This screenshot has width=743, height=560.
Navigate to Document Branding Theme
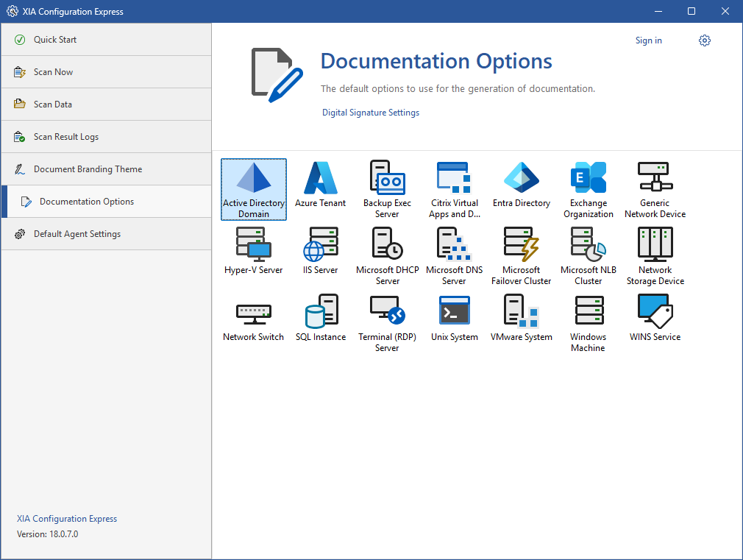[88, 169]
